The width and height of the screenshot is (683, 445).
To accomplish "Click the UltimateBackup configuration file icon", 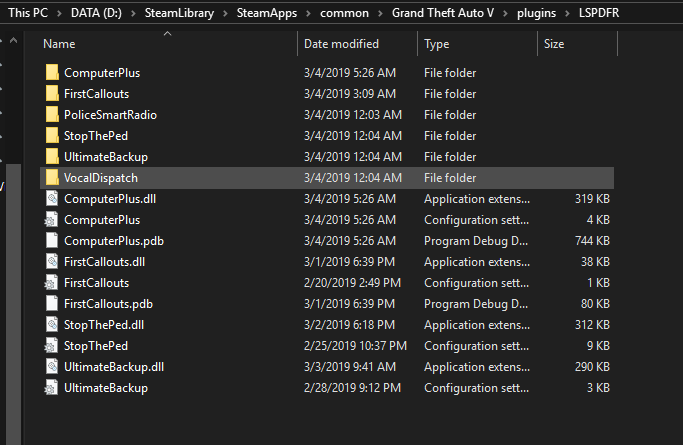I will click(x=52, y=388).
